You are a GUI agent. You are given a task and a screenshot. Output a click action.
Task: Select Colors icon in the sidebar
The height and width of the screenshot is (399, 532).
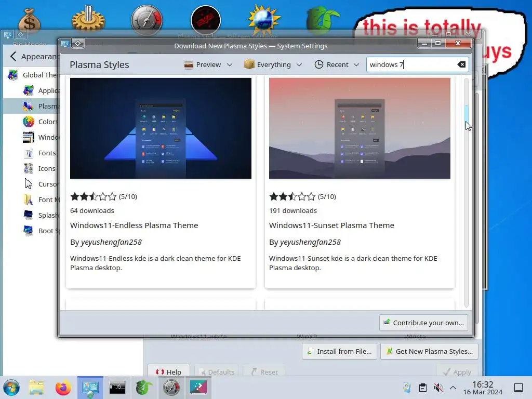click(x=28, y=122)
